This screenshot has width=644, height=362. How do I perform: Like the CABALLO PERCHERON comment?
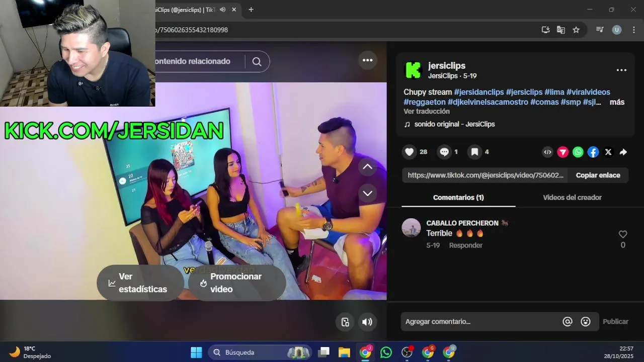623,234
